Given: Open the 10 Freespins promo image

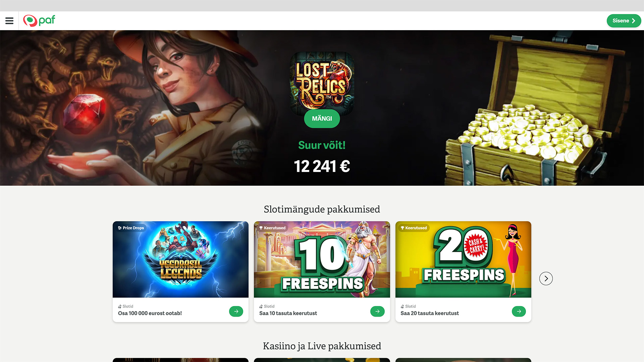Looking at the screenshot, I should [322, 259].
